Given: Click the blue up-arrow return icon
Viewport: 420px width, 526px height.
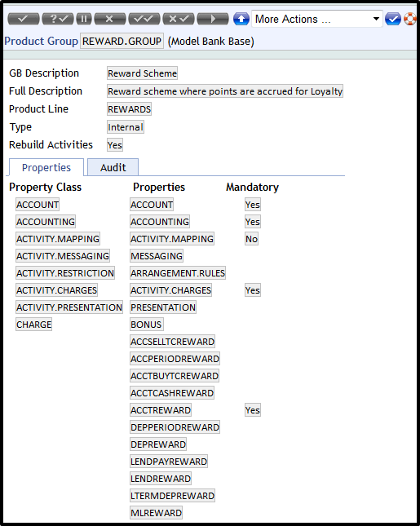Looking at the screenshot, I should pyautogui.click(x=241, y=19).
